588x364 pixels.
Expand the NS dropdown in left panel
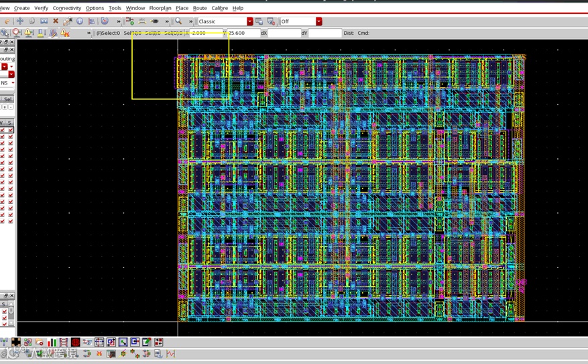pyautogui.click(x=11, y=83)
